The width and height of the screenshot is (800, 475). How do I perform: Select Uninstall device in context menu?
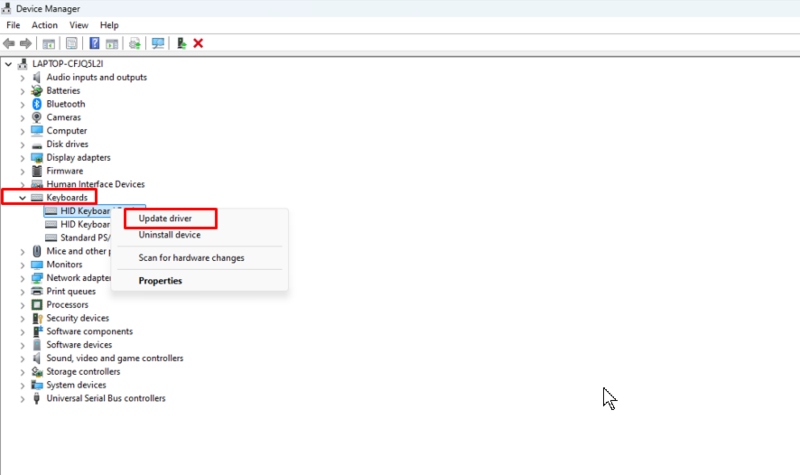169,235
